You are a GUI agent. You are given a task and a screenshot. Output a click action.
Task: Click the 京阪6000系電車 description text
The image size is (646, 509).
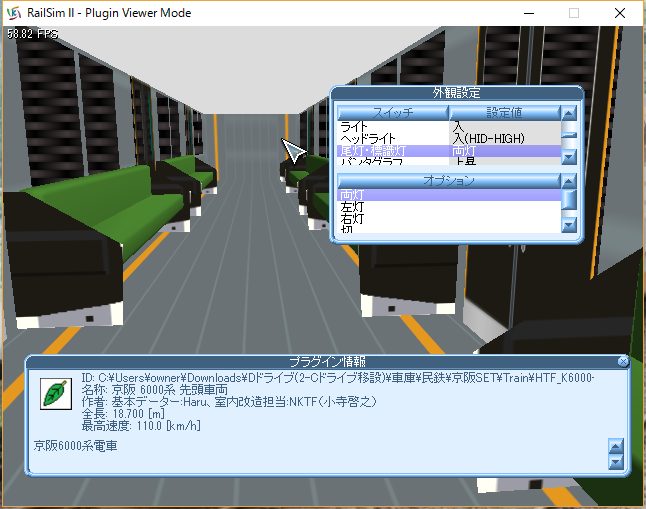click(x=75, y=446)
